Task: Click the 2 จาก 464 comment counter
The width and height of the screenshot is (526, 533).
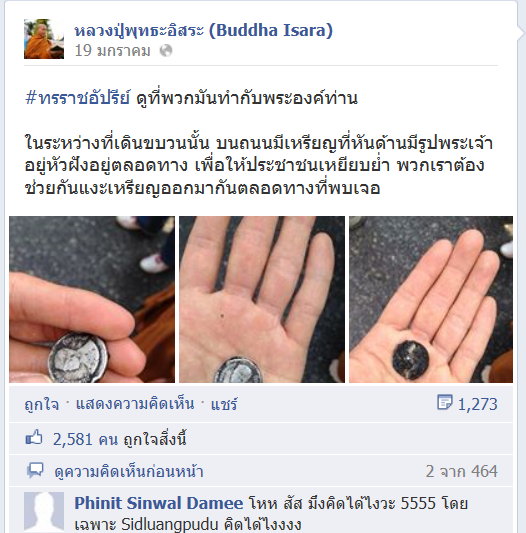Action: 462,471
